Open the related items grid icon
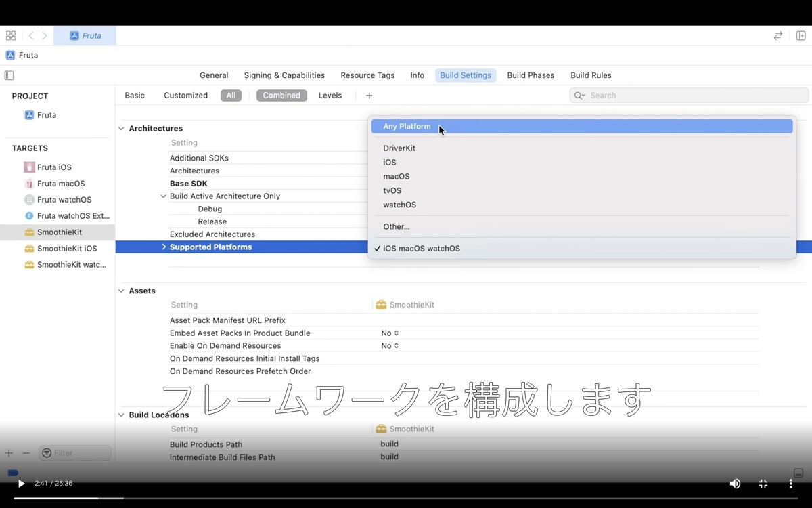 11,36
